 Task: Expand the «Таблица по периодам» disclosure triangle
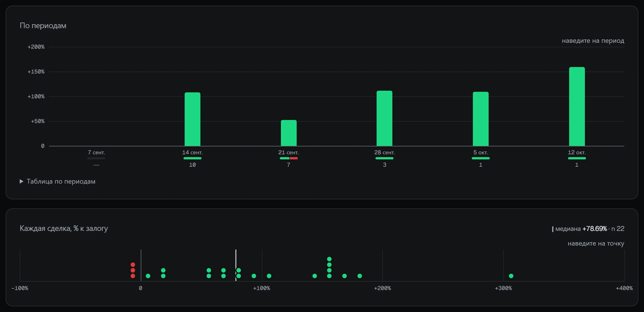(21, 181)
